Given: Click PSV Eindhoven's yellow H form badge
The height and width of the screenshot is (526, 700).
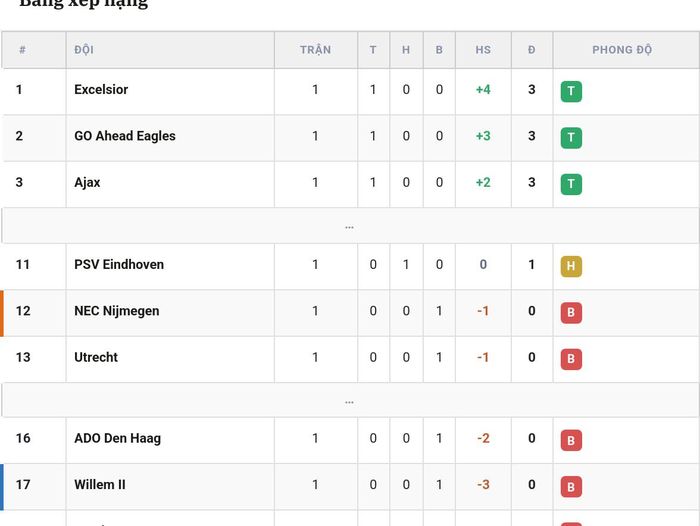Looking at the screenshot, I should [x=571, y=266].
